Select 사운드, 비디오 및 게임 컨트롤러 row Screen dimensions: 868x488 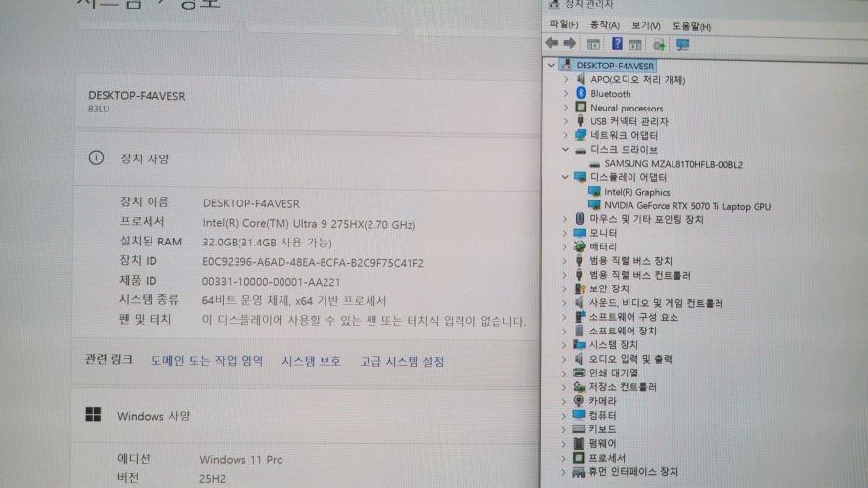point(656,303)
